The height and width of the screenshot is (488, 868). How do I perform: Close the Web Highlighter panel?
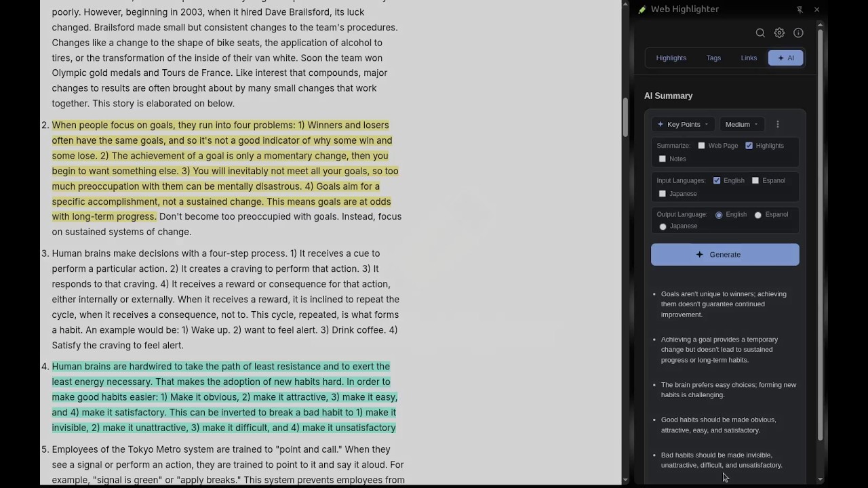coord(816,9)
